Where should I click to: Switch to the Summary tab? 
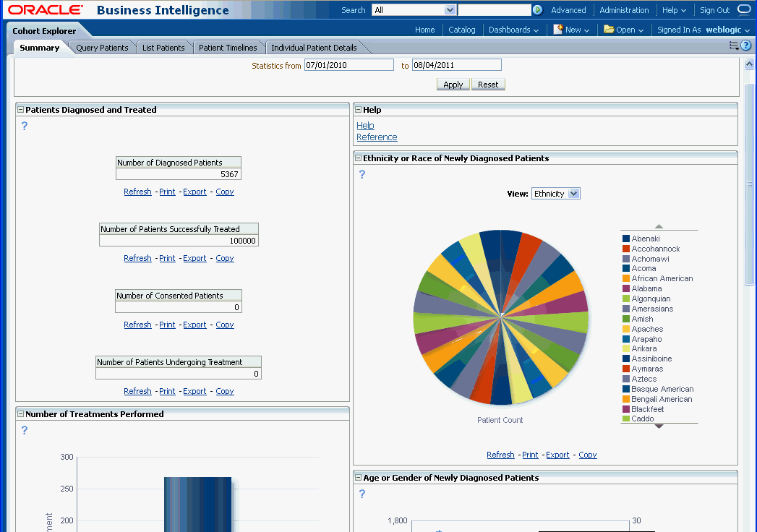(x=40, y=47)
